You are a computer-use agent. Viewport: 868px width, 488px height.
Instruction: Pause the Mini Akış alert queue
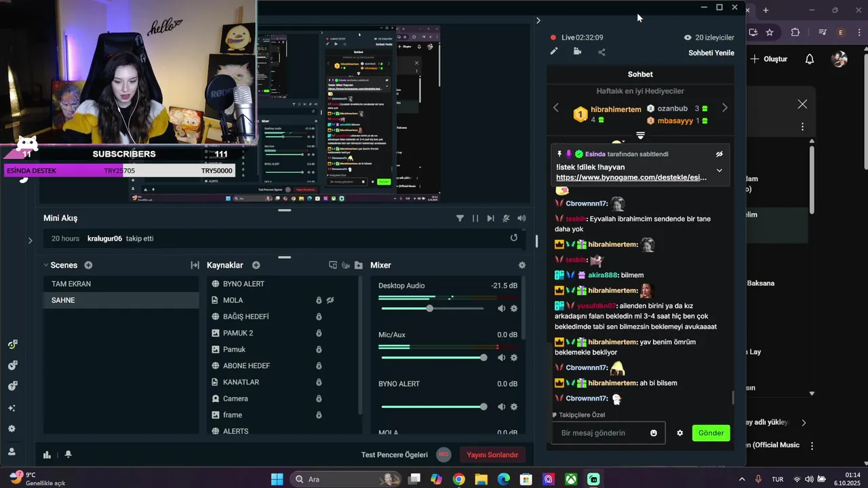pyautogui.click(x=475, y=218)
